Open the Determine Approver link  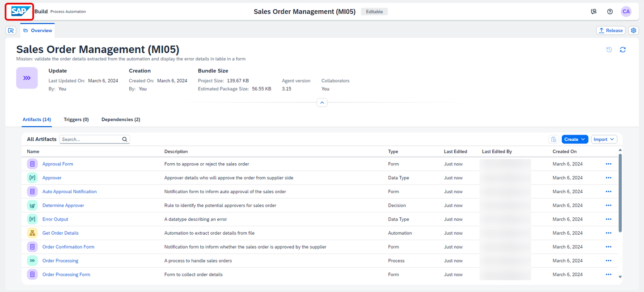[63, 206]
